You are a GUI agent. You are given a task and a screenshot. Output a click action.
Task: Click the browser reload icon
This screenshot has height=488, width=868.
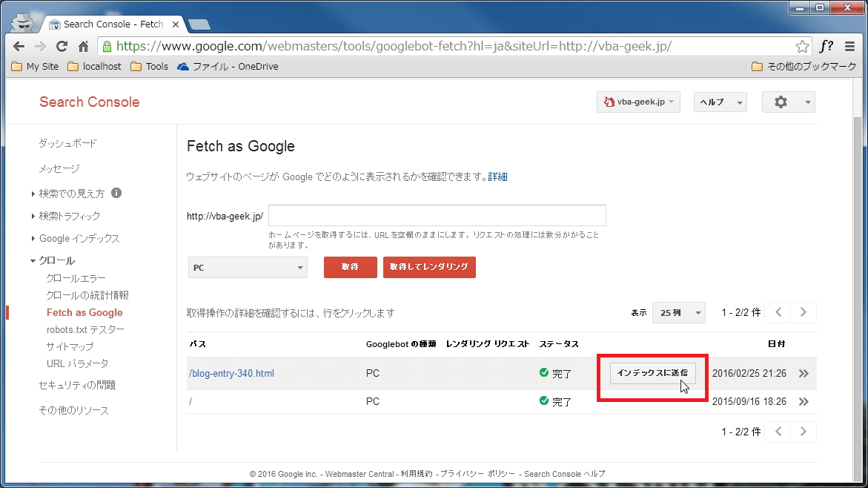point(62,47)
